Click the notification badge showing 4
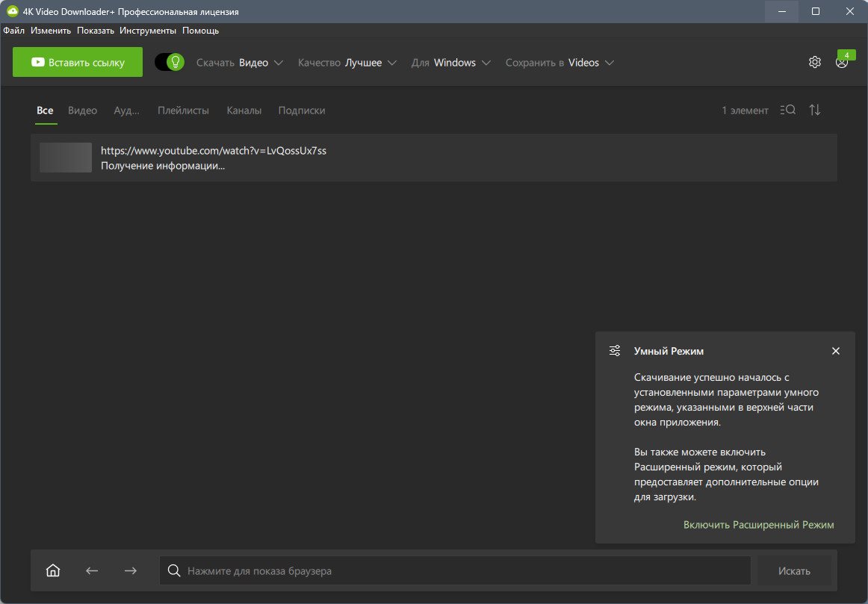Screen dimensions: 868x604 click(846, 55)
